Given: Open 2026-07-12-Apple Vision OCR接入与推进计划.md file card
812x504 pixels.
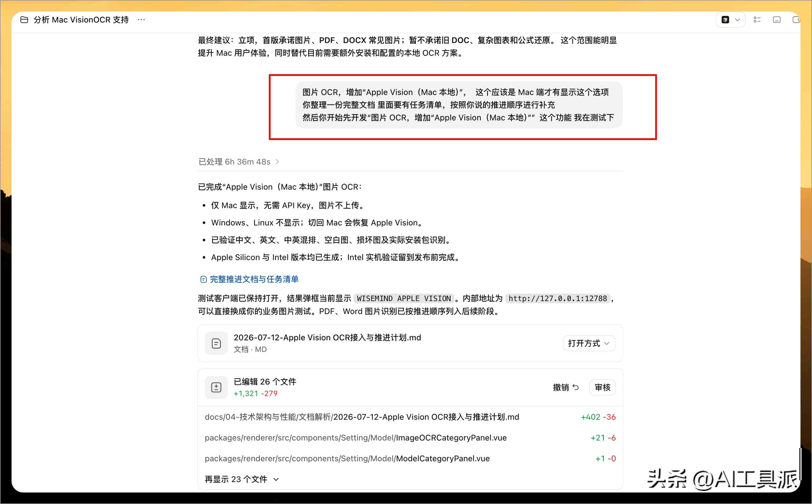Looking at the screenshot, I should [410, 343].
